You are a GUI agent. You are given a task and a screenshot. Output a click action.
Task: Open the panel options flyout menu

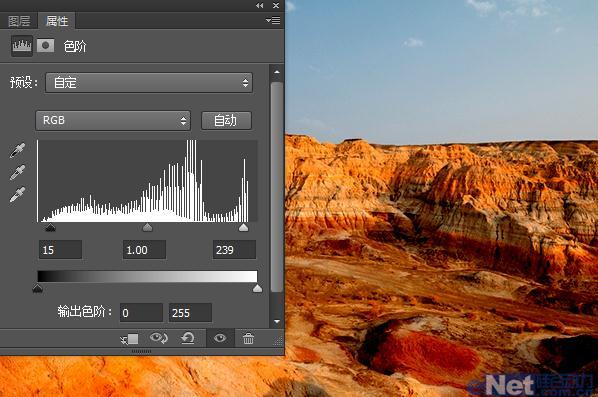pyautogui.click(x=273, y=20)
